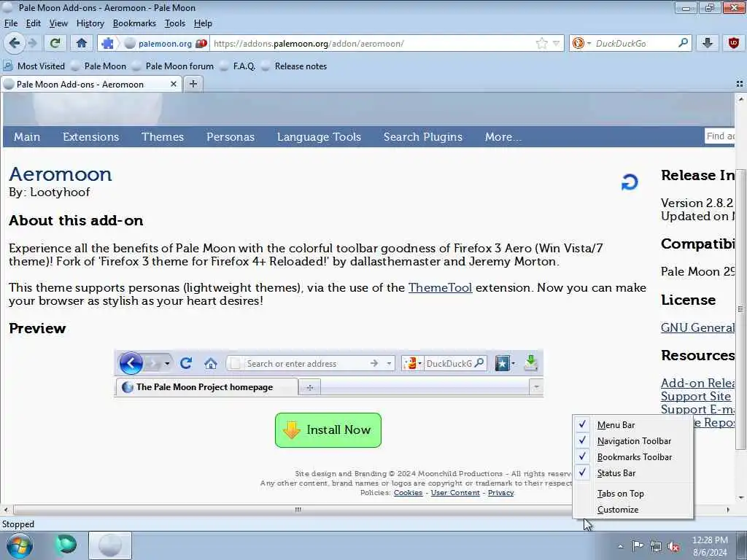
Task: Uncheck Bookmarks Toolbar in the context menu
Action: 632,457
